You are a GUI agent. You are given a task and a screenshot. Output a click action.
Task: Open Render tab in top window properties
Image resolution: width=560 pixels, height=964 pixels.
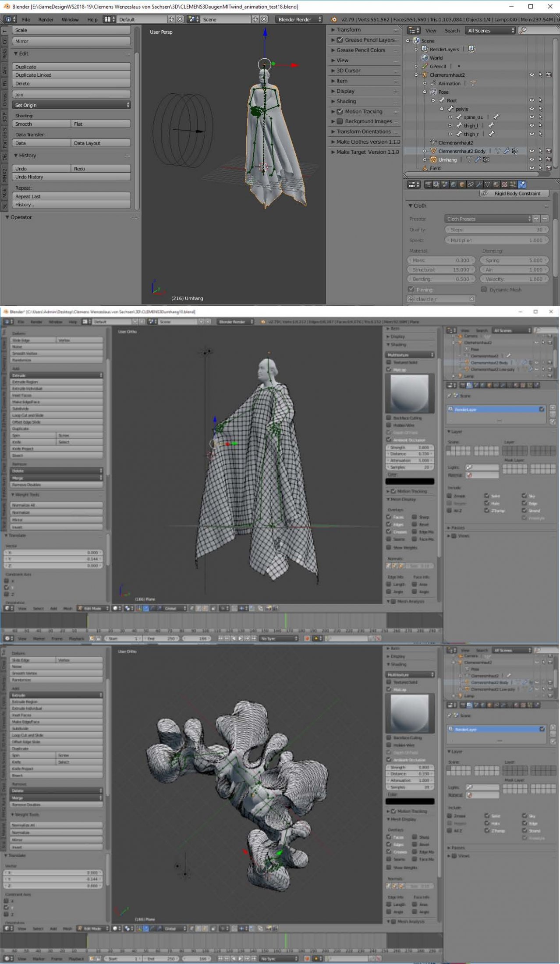click(x=428, y=184)
